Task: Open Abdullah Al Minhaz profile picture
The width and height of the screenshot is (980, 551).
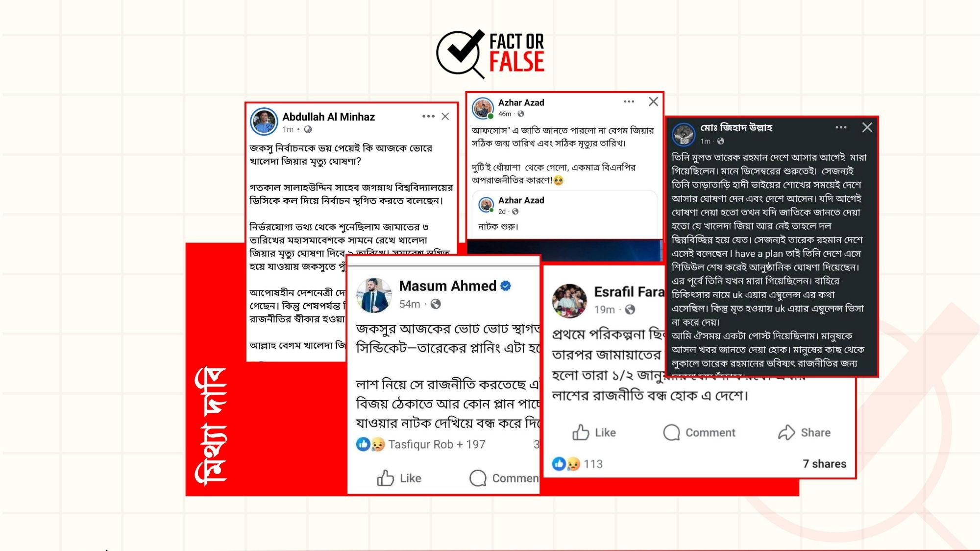Action: click(264, 121)
